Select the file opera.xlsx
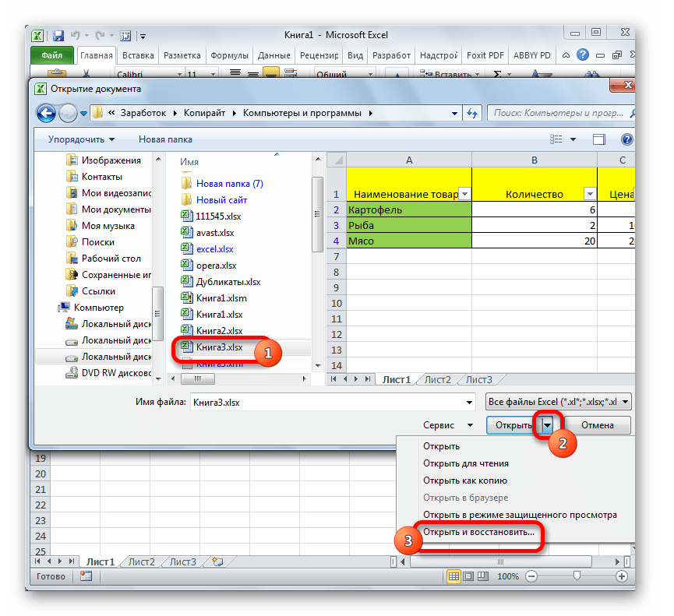The width and height of the screenshot is (674, 616). point(209,266)
